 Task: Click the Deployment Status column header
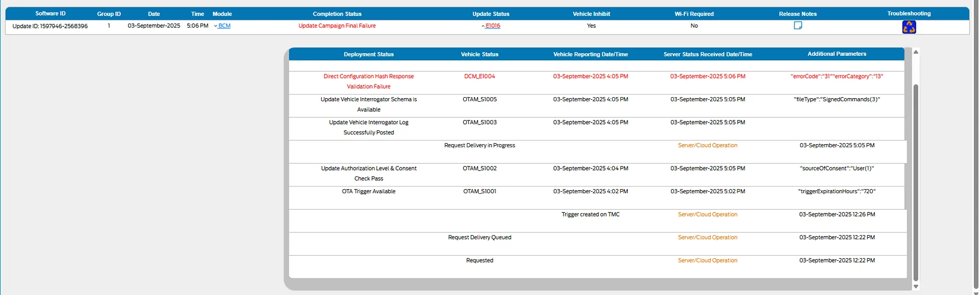point(368,54)
